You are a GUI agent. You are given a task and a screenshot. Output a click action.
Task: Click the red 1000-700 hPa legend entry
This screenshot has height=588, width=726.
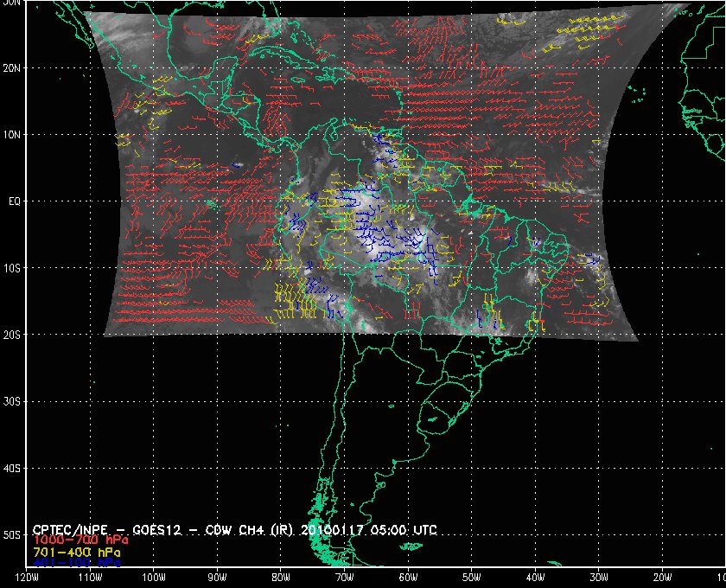[80, 540]
